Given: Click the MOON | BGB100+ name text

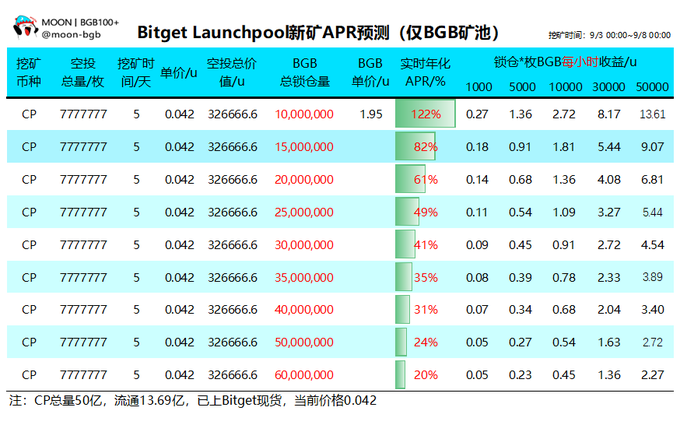Looking at the screenshot, I should point(80,22).
